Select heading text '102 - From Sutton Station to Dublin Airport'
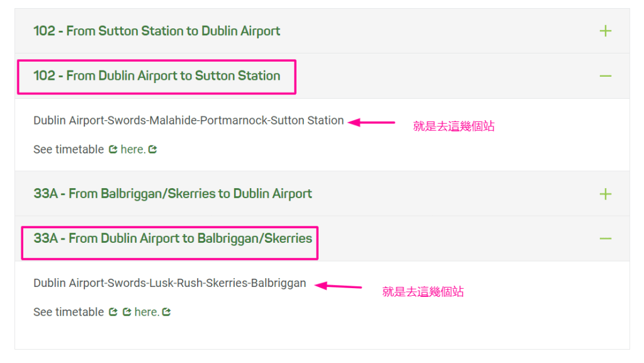Image resolution: width=644 pixels, height=363 pixels. pos(157,31)
